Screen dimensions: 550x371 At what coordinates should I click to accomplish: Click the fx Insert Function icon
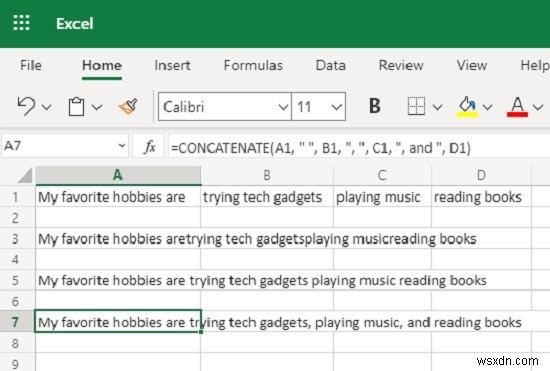(x=149, y=147)
